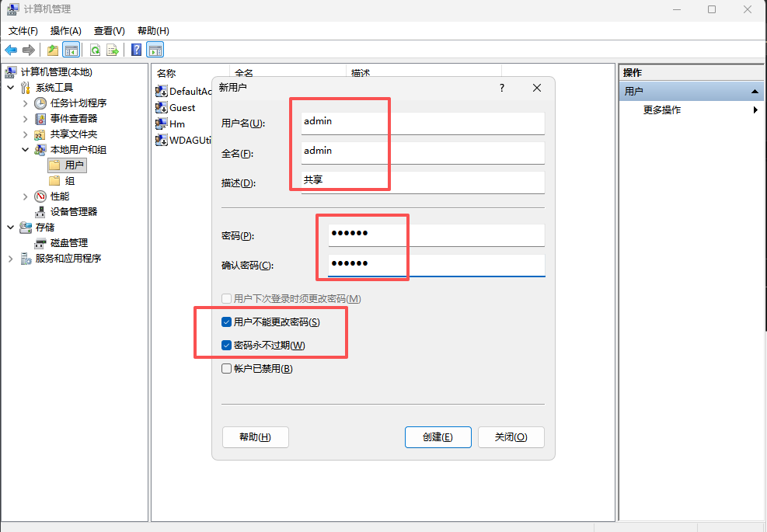The width and height of the screenshot is (767, 532).
Task: Click the Up one level folder icon
Action: click(x=52, y=50)
